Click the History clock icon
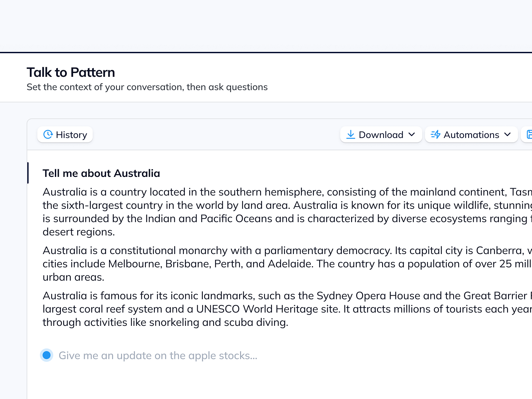 (48, 134)
